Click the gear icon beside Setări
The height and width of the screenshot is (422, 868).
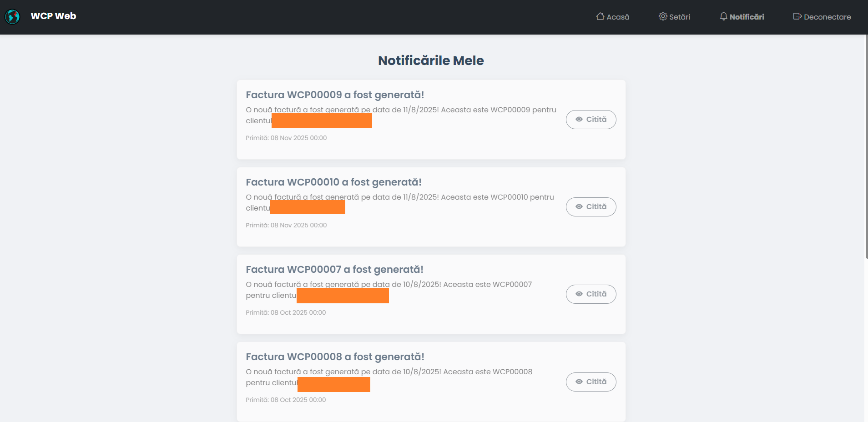[x=663, y=16]
